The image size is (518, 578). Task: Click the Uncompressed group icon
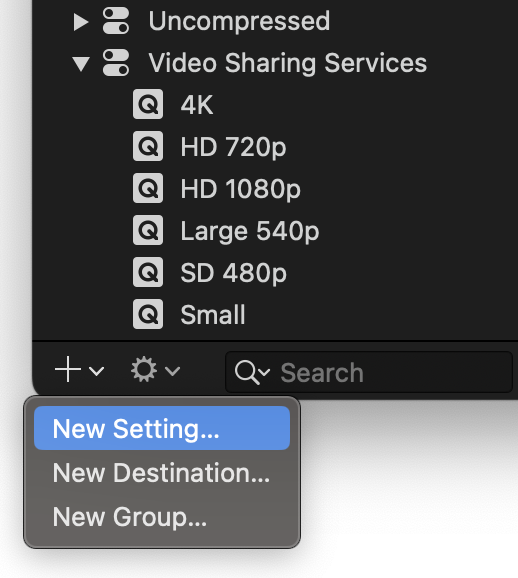coord(116,21)
